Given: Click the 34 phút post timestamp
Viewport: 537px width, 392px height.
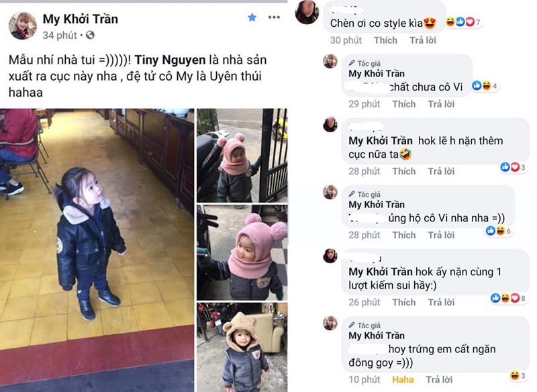Looking at the screenshot, I should pyautogui.click(x=60, y=36).
